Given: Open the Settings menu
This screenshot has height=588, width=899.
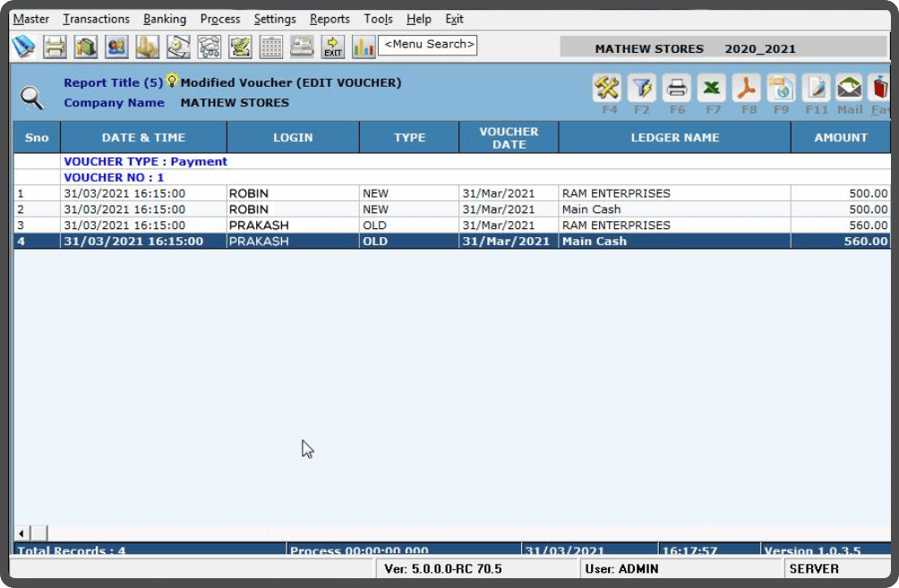Looking at the screenshot, I should tap(275, 18).
